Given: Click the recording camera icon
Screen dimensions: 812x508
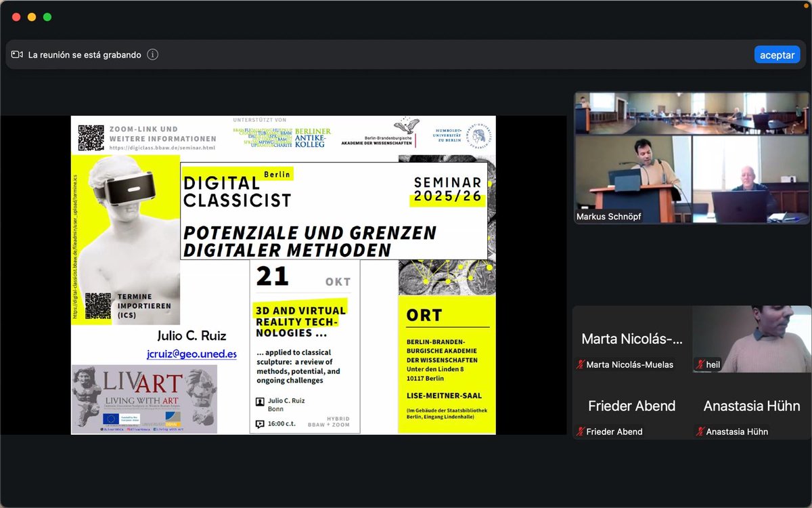Looking at the screenshot, I should pyautogui.click(x=18, y=55).
